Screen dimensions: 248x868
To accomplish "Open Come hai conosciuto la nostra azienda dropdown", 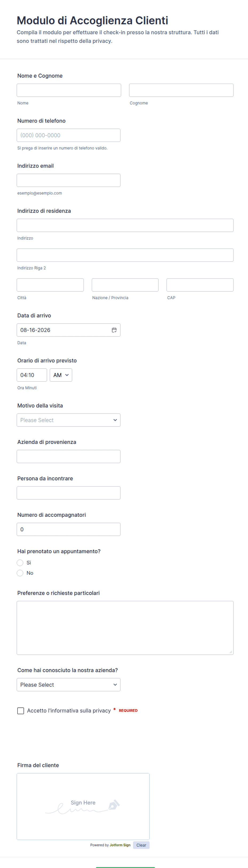I will [x=69, y=685].
